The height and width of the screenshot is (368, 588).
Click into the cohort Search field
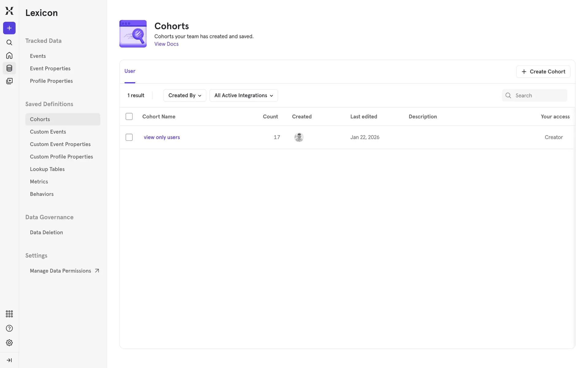pos(539,96)
